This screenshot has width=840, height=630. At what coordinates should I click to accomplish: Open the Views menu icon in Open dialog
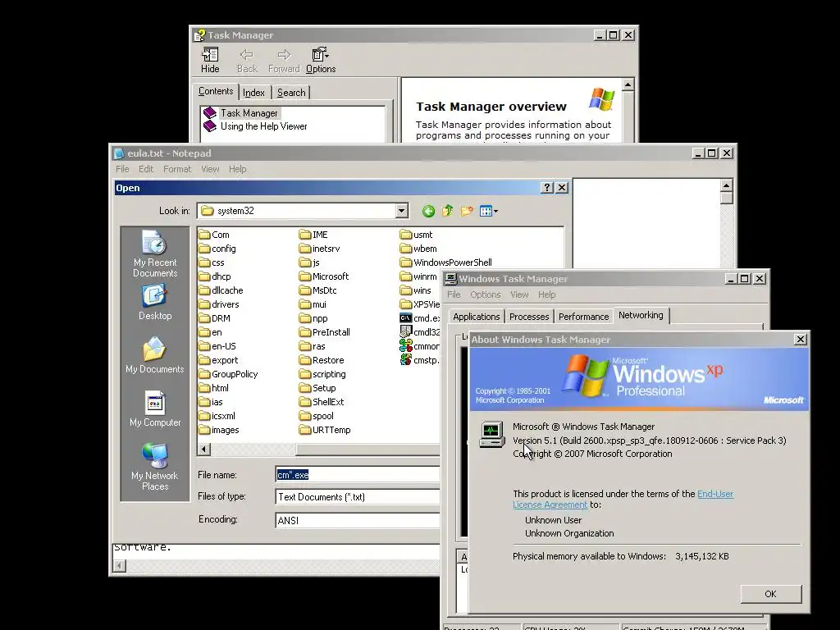pyautogui.click(x=489, y=211)
